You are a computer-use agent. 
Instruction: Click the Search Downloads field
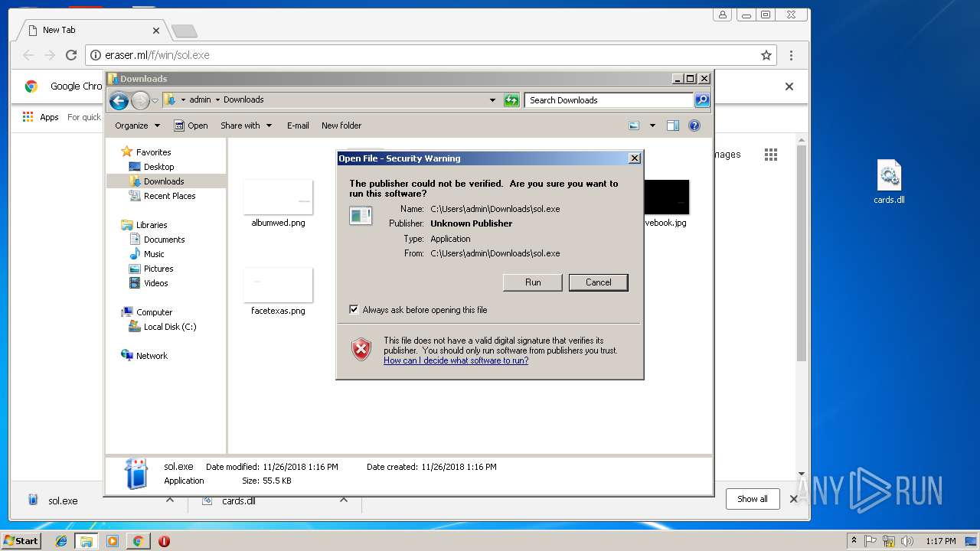point(609,100)
